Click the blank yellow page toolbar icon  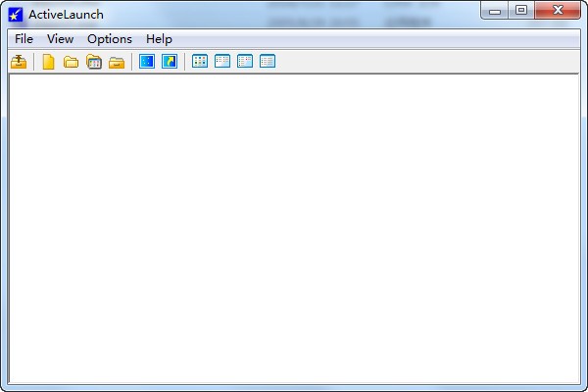(x=48, y=62)
